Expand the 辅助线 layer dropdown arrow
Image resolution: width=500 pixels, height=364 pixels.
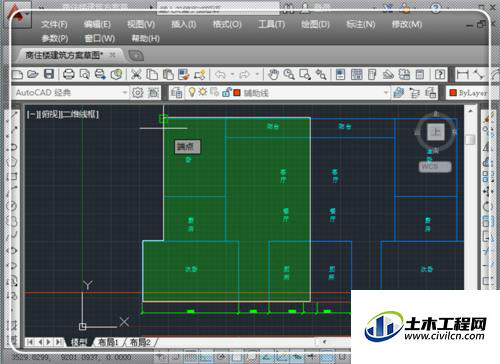pos(386,92)
